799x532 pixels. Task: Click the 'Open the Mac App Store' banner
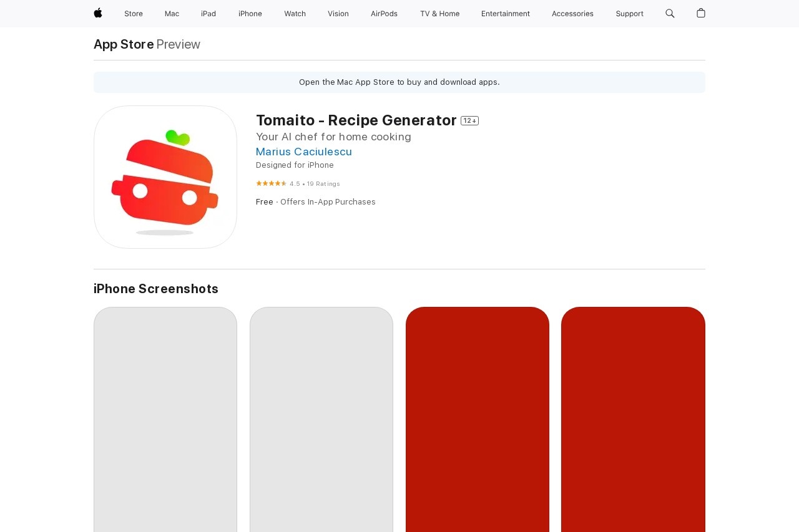pos(399,82)
